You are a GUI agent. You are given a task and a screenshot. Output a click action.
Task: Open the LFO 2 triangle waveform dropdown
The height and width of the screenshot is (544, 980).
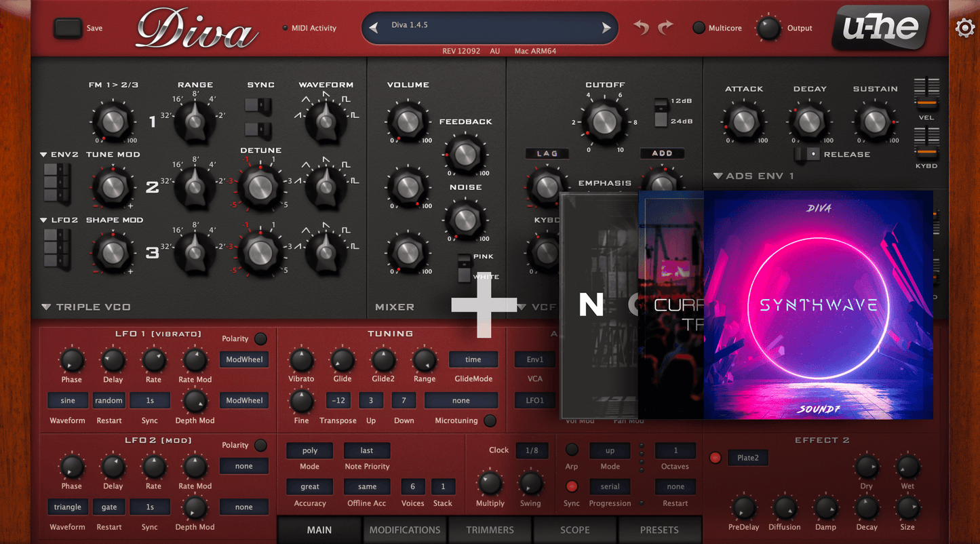pos(68,507)
